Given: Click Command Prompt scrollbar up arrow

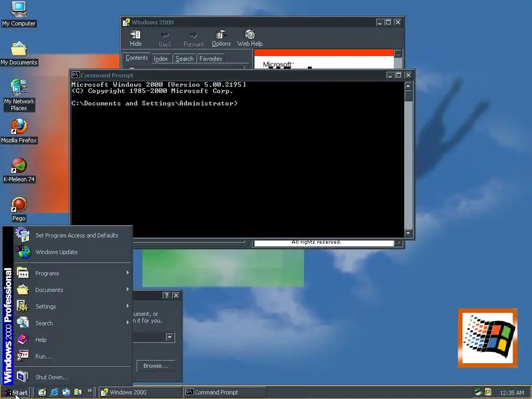Looking at the screenshot, I should tap(408, 86).
